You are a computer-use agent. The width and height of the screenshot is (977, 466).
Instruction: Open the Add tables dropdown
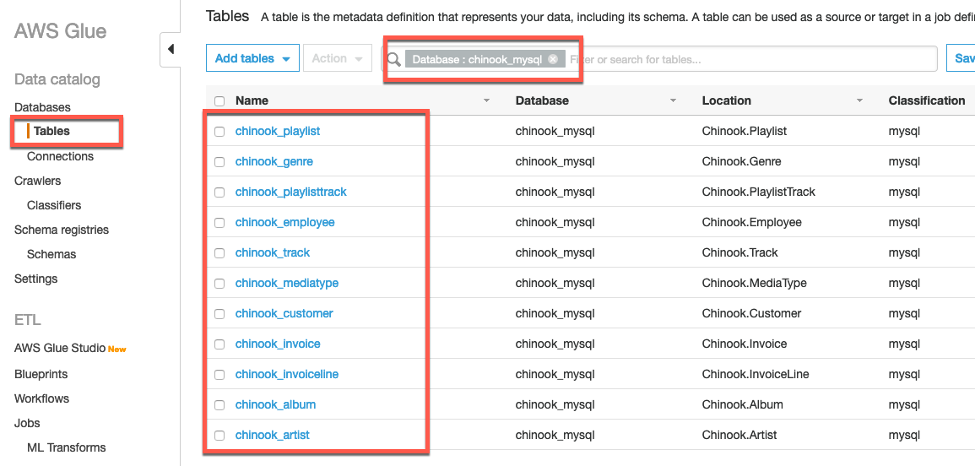[252, 59]
